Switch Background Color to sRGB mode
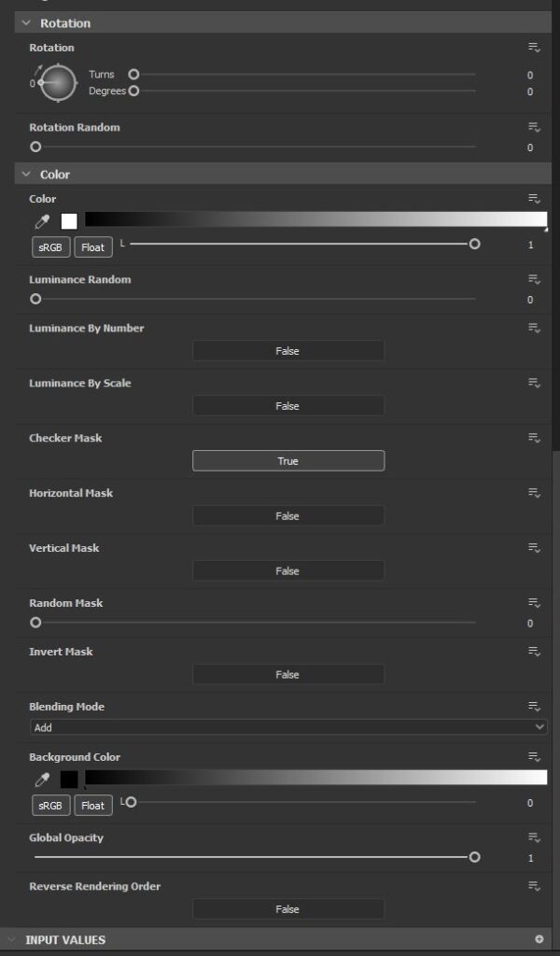560x956 pixels. (x=50, y=806)
